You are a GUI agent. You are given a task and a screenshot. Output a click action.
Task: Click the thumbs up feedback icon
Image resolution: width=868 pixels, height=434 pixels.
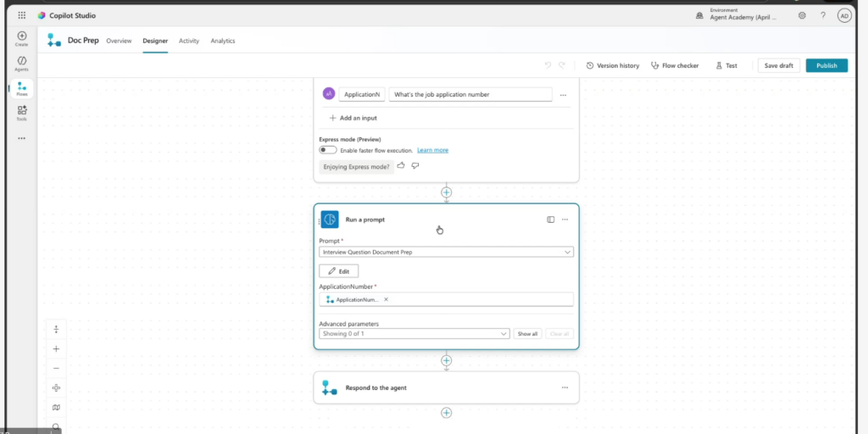click(x=401, y=166)
